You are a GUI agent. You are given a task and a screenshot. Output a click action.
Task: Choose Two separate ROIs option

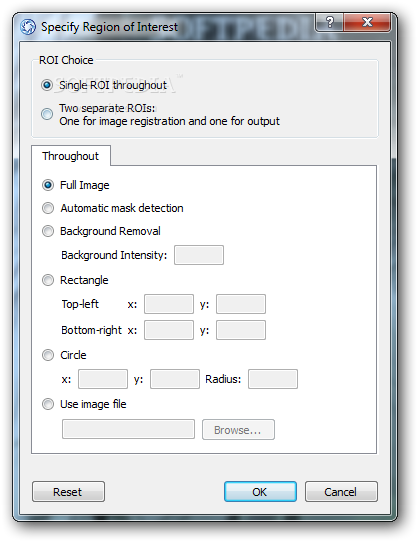(47, 114)
